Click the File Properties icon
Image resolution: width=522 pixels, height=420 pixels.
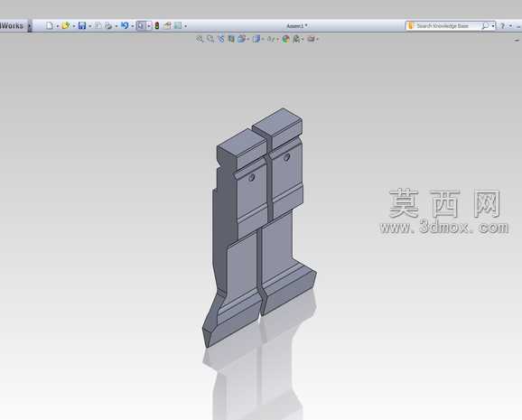pos(167,25)
